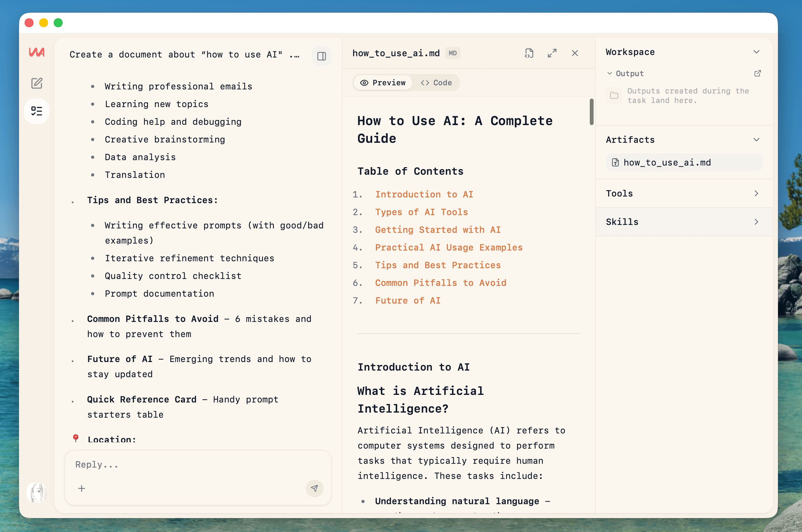The height and width of the screenshot is (532, 802).
Task: Switch to Code tab
Action: pyautogui.click(x=436, y=83)
